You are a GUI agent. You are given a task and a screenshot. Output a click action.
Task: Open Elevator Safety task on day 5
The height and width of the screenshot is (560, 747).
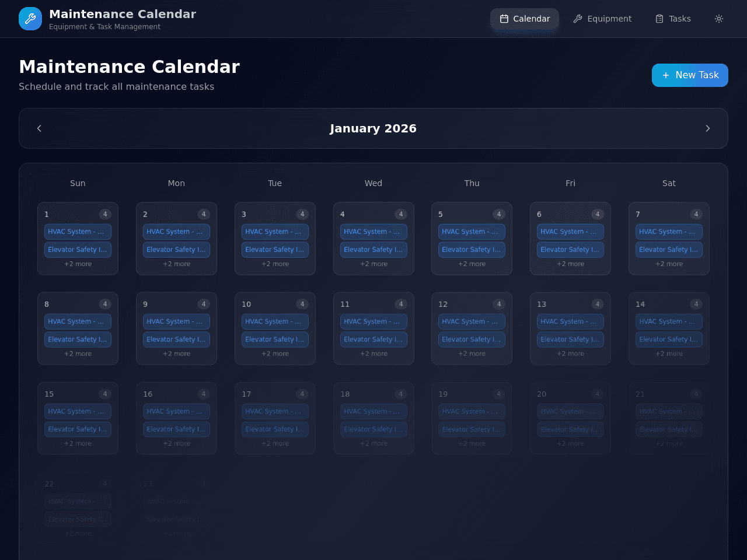point(472,250)
